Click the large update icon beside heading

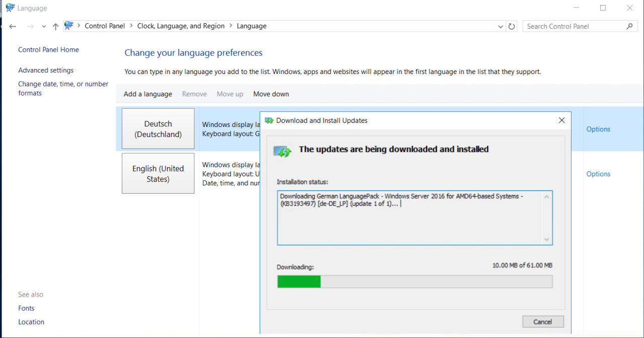click(x=282, y=151)
